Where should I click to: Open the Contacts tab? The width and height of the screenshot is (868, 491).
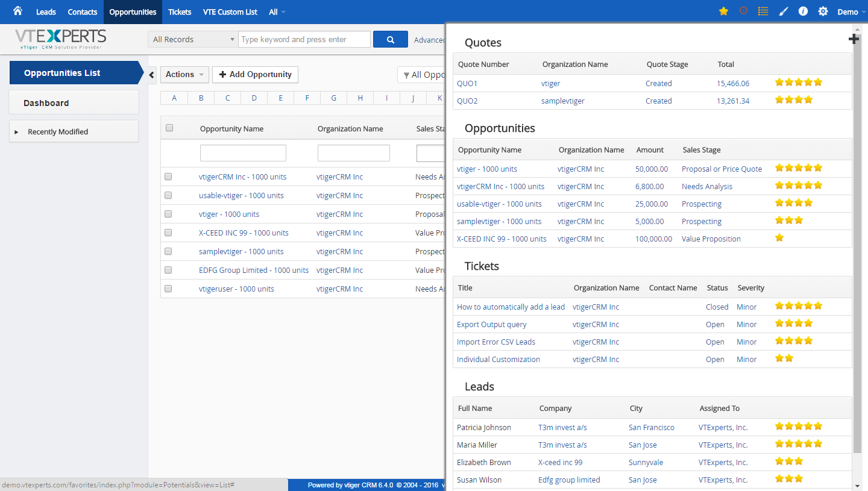(83, 12)
